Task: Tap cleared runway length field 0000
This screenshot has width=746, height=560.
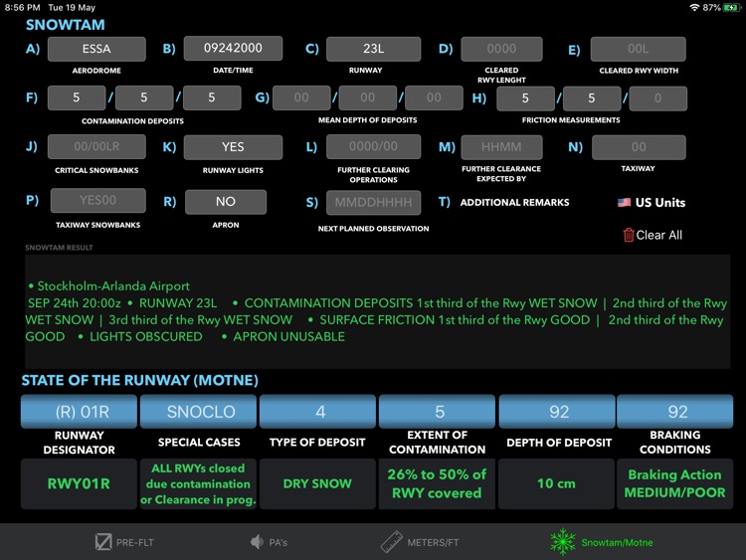Action: click(501, 49)
